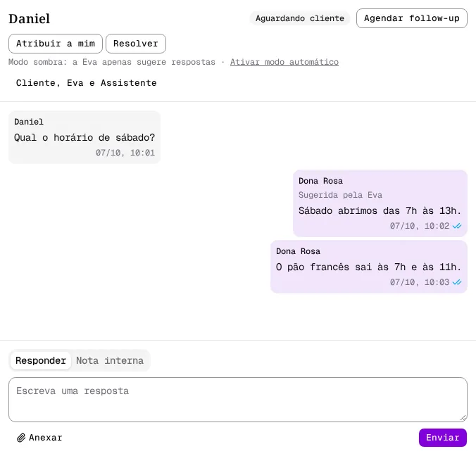Image resolution: width=476 pixels, height=456 pixels.
Task: Switch to the Nota interna tab
Action: [x=110, y=360]
